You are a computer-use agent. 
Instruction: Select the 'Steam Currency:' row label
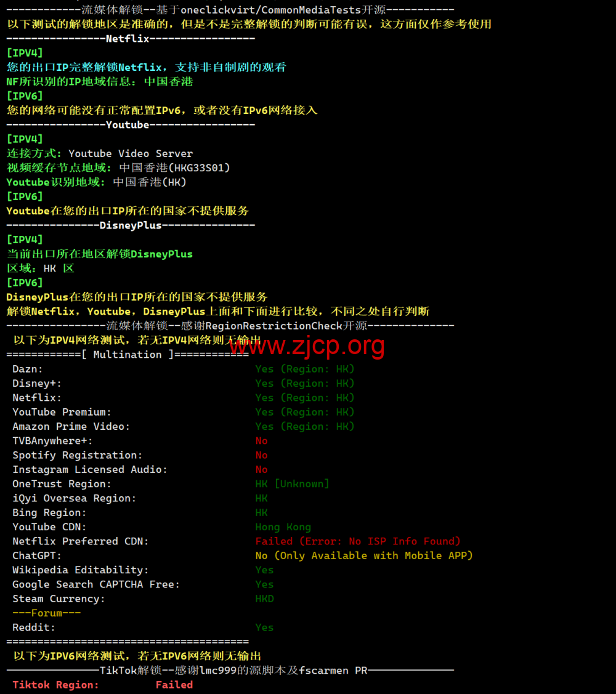(x=59, y=599)
